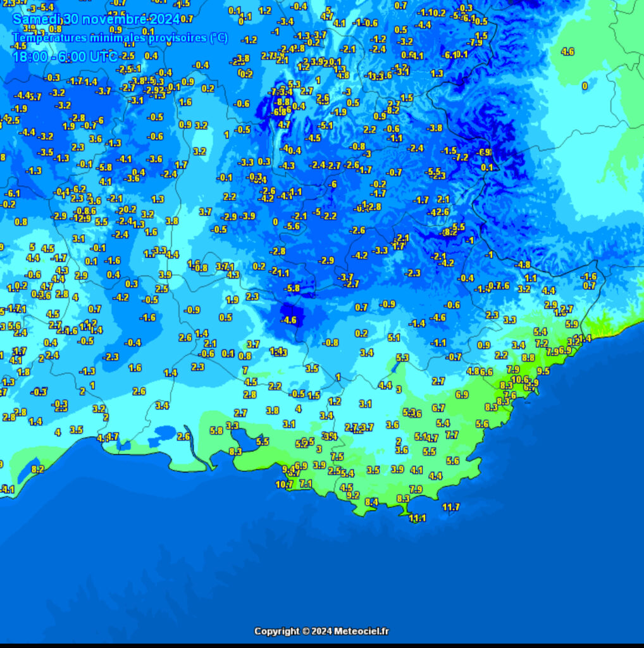The image size is (644, 648).
Task: Click the 4.6 value in the green area
Action: 567,51
